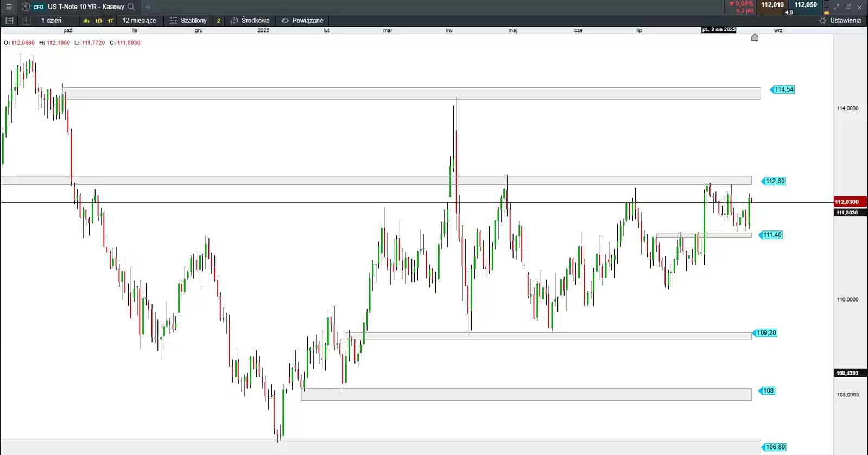
Task: Click the L: 111,7720 low value
Action: tap(90, 43)
